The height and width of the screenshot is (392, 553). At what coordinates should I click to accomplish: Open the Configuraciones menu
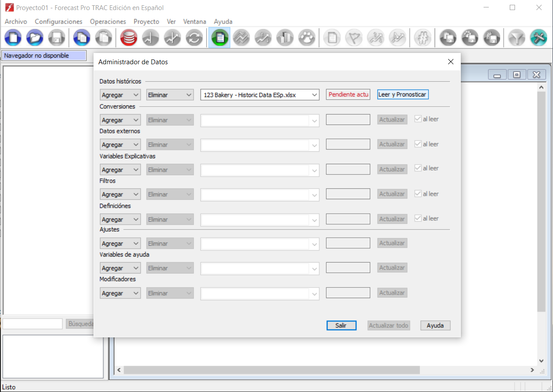59,21
